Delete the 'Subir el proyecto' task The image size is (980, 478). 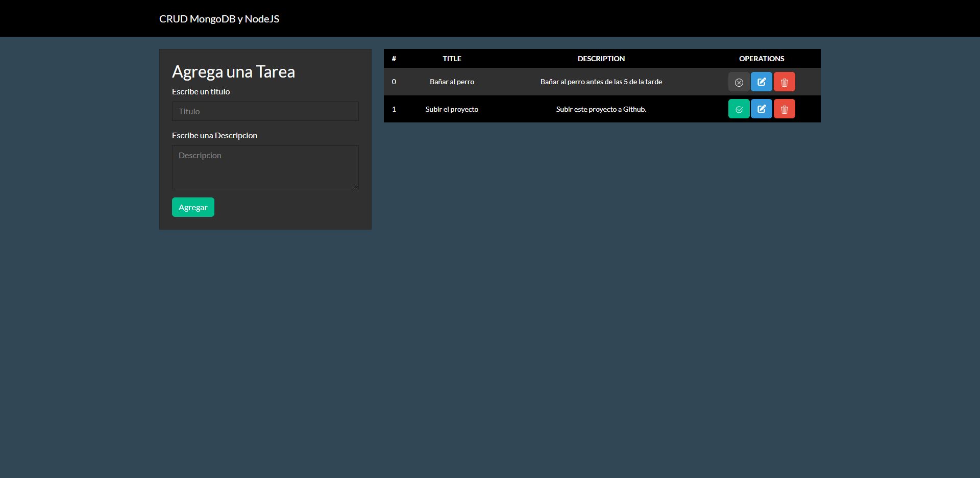[785, 109]
